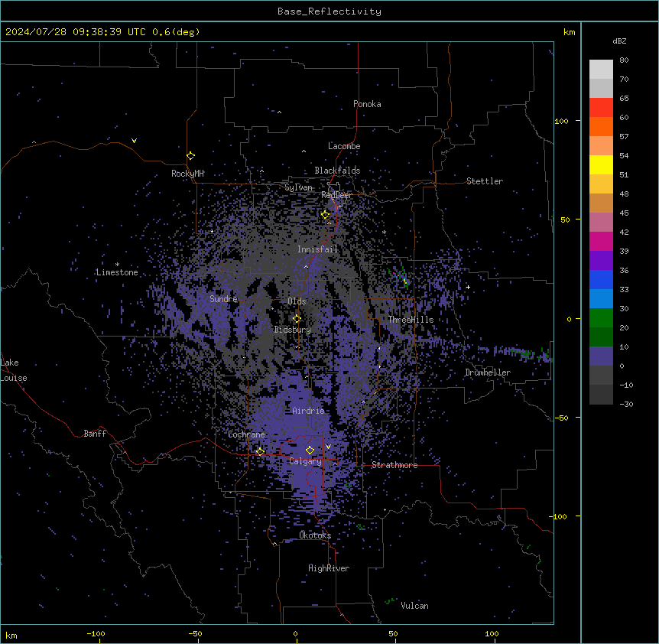This screenshot has width=659, height=644.
Task: Click the white plus marker north of Drumheller
Action: [468, 287]
